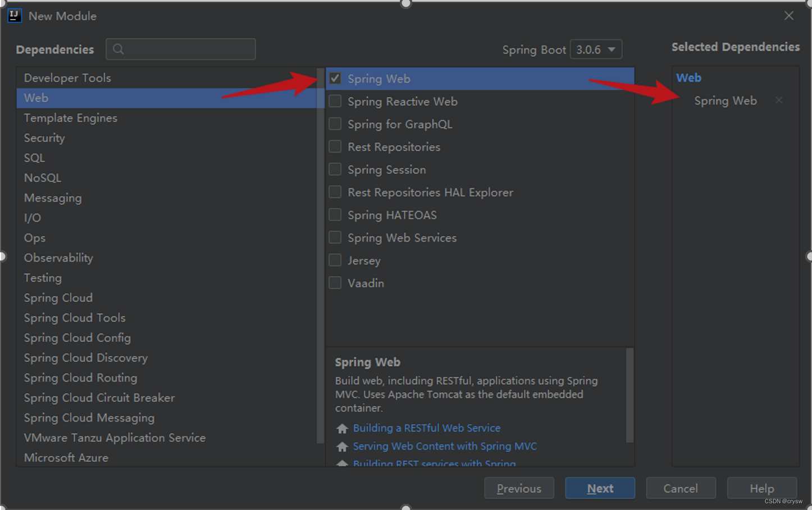Uncheck the Spring Web checkbox
The height and width of the screenshot is (510, 812).
pyautogui.click(x=335, y=79)
